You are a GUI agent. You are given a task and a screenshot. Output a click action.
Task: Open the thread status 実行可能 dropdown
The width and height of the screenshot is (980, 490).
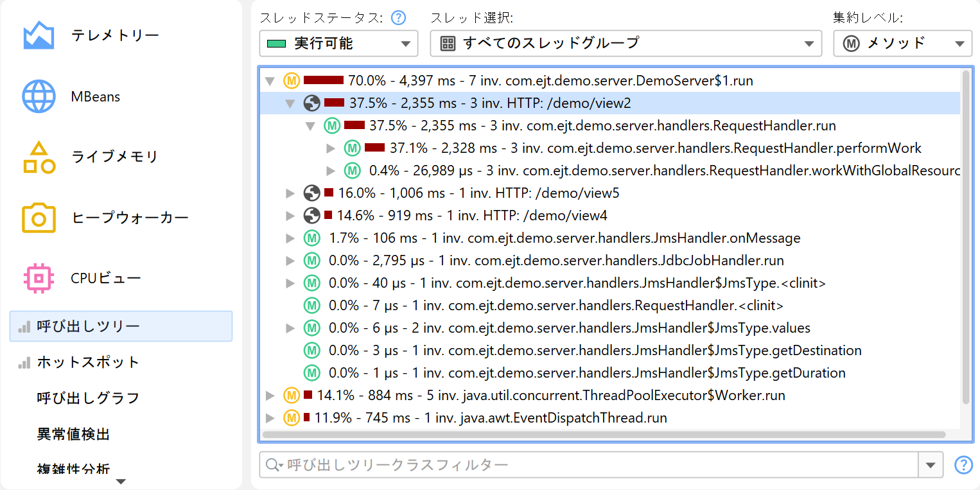click(x=338, y=44)
